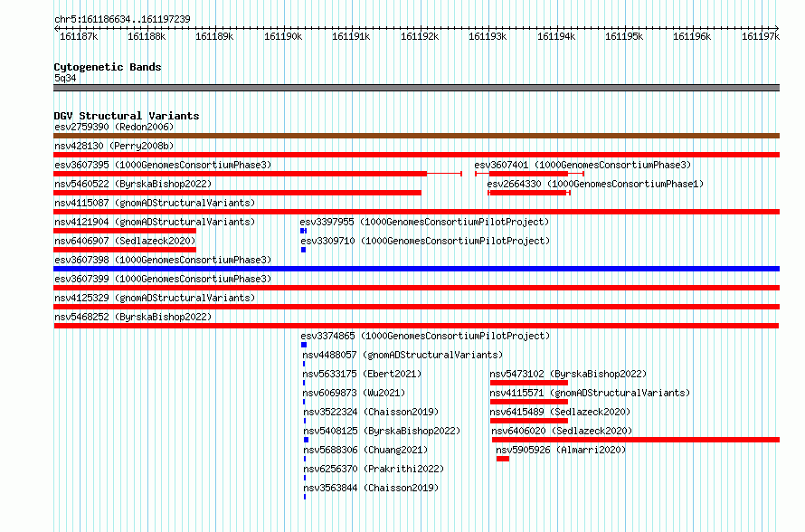This screenshot has width=805, height=532.
Task: Select the nsv5688306 (Chuang2021) variant
Action: click(x=365, y=450)
